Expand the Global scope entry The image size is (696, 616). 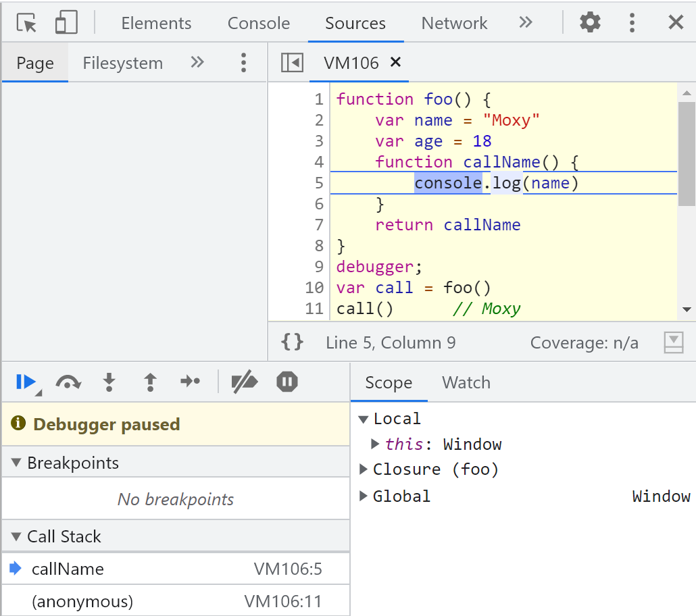tap(364, 496)
